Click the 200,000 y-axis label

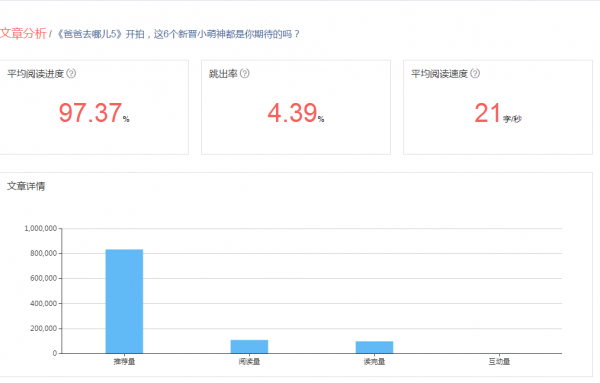click(x=44, y=328)
